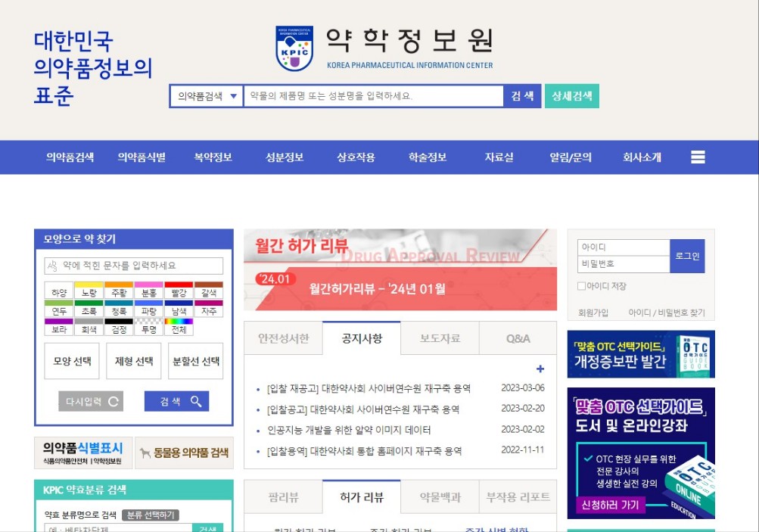Select the 빨강 red color swatch
The width and height of the screenshot is (759, 532).
pos(179,290)
